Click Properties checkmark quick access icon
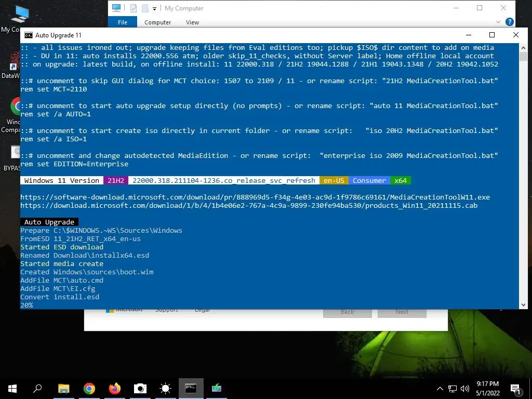The height and width of the screenshot is (399, 532). [x=134, y=8]
